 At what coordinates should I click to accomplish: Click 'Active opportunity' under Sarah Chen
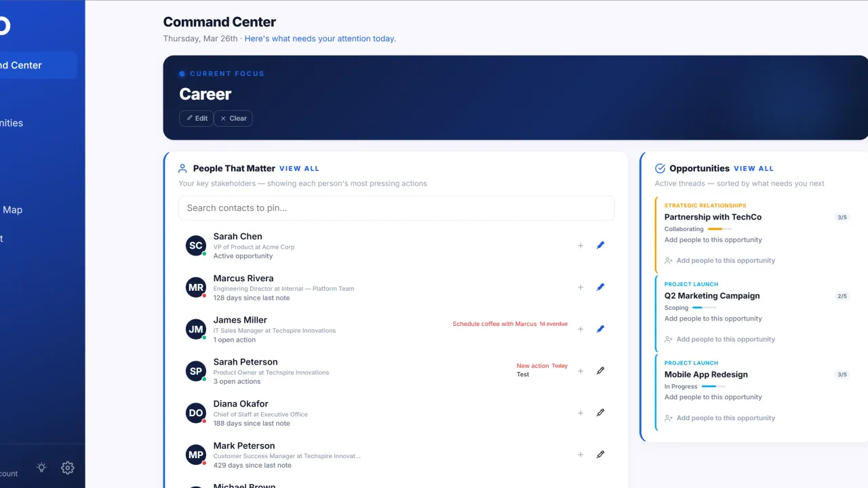(243, 256)
